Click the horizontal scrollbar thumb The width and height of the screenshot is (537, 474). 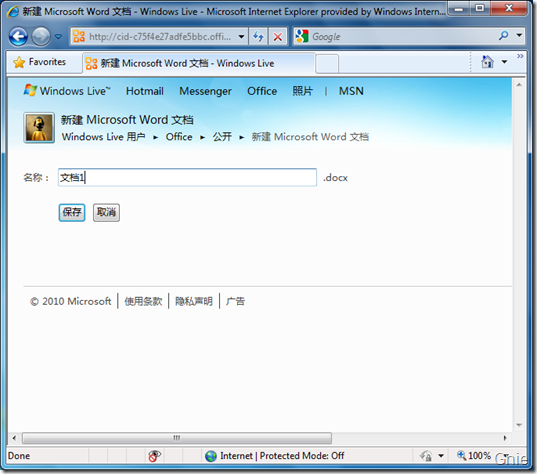click(x=177, y=438)
